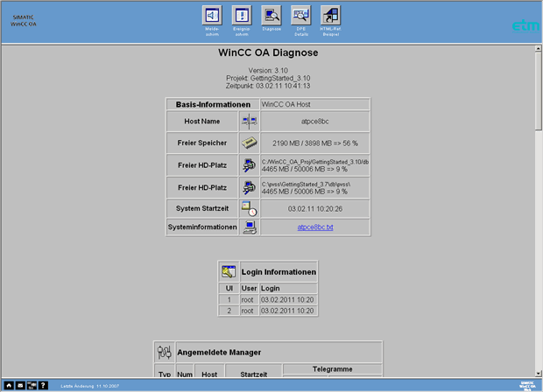Image resolution: width=543 pixels, height=392 pixels.
Task: Click the atpce8bc host value
Action: tap(315, 122)
